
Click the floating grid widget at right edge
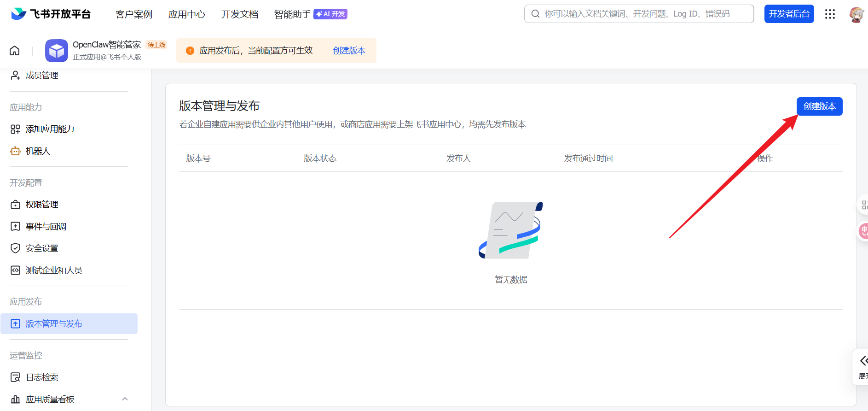863,205
